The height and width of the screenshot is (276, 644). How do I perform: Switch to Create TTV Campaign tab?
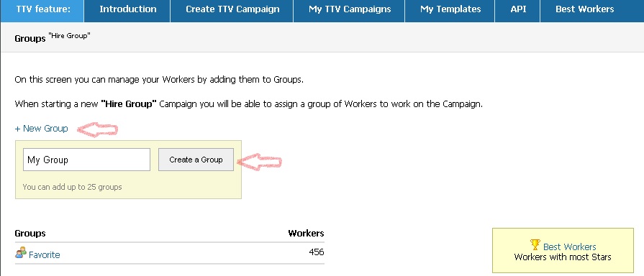(x=232, y=9)
